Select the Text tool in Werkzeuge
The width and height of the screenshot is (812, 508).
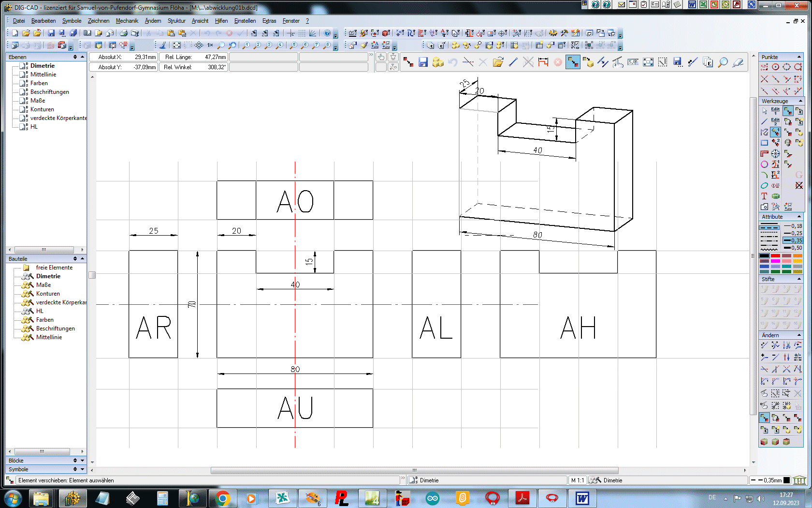764,196
